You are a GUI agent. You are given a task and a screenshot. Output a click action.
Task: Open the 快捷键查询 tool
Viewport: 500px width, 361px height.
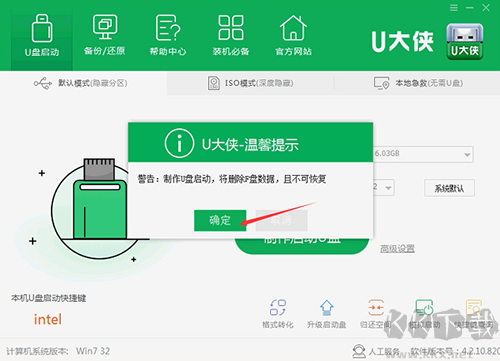click(473, 313)
